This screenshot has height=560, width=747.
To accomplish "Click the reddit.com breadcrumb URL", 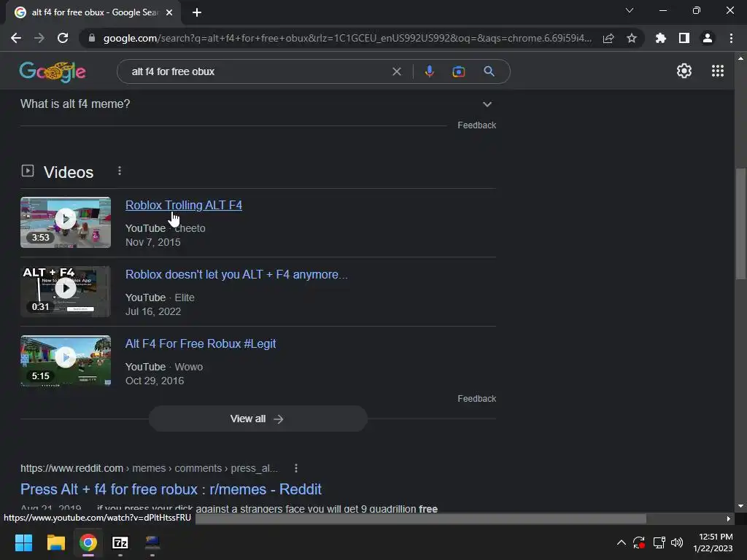I will [149, 468].
